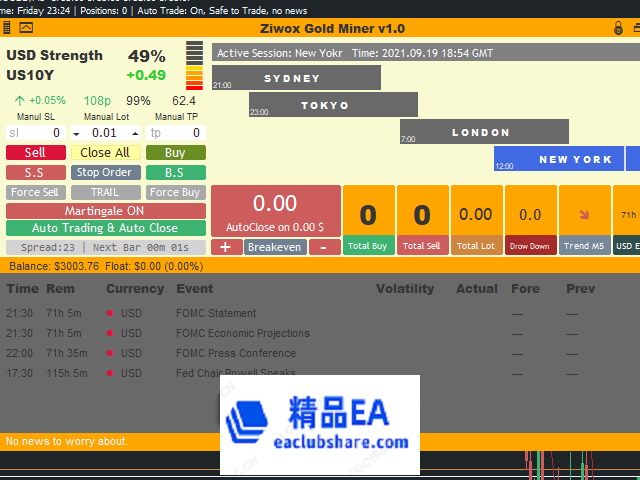Click the Active Session header bar

(426, 53)
